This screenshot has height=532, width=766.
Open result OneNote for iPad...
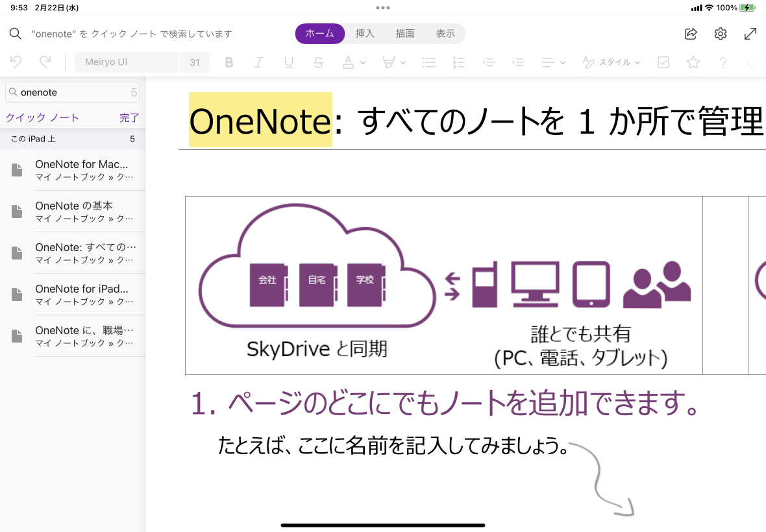[72, 295]
